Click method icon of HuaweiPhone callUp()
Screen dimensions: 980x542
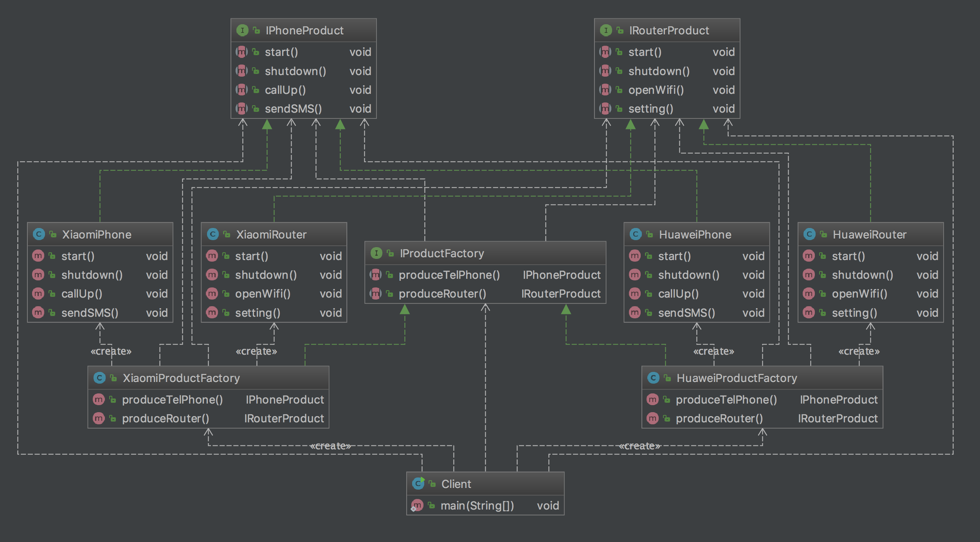pos(635,294)
